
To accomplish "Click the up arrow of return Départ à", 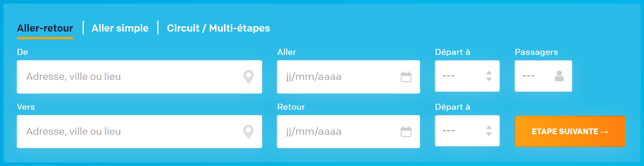I will click(x=489, y=127).
